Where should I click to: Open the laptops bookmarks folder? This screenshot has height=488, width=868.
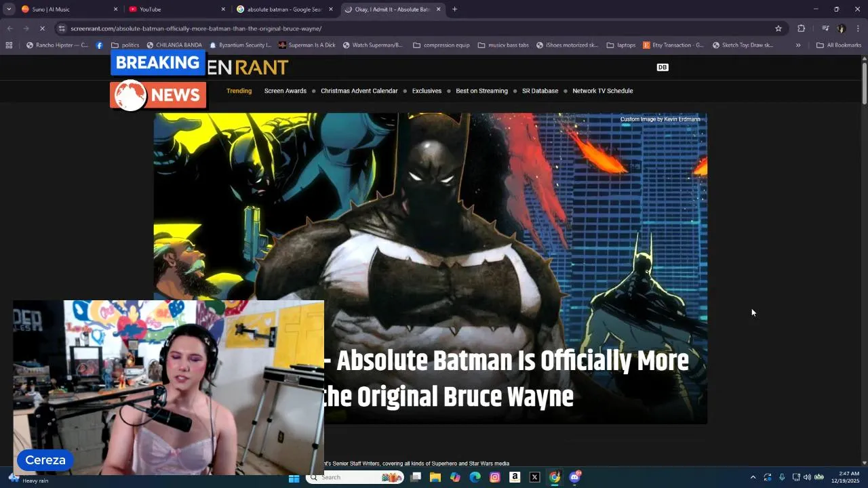(621, 45)
